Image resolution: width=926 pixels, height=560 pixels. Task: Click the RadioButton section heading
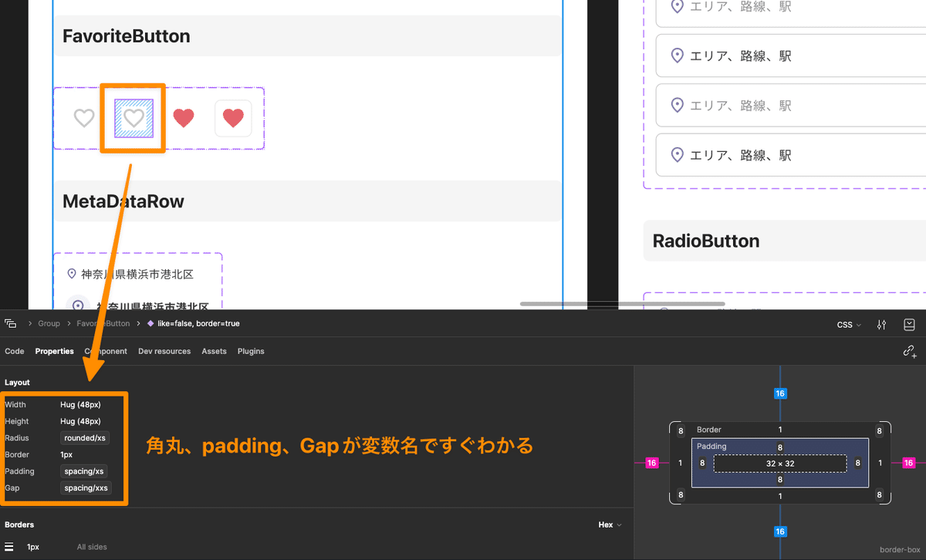coord(706,241)
